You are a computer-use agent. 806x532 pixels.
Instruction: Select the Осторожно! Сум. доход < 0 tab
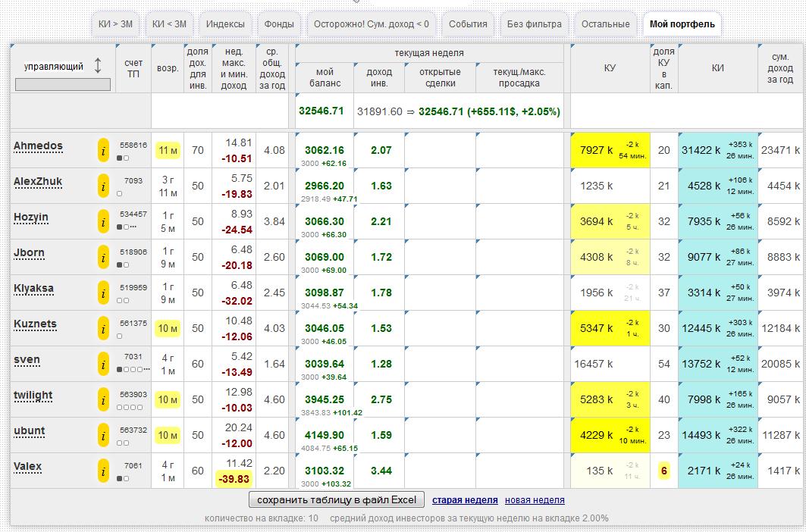coord(371,24)
